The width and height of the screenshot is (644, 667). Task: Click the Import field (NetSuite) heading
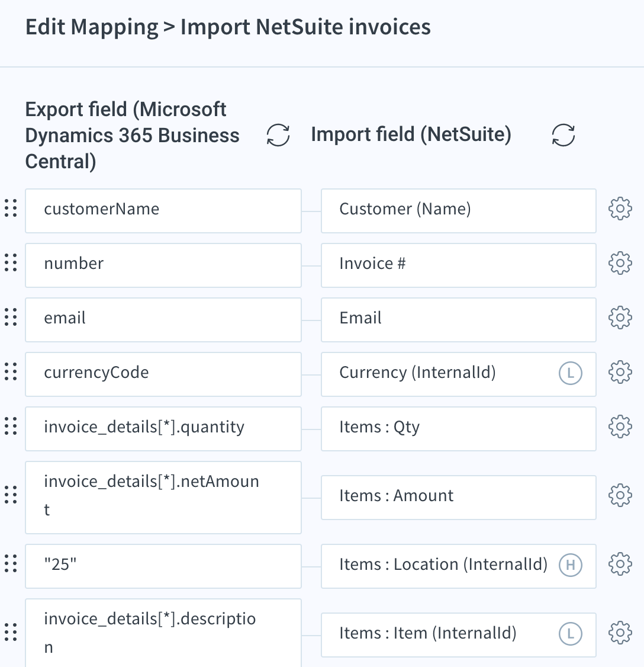pyautogui.click(x=411, y=134)
